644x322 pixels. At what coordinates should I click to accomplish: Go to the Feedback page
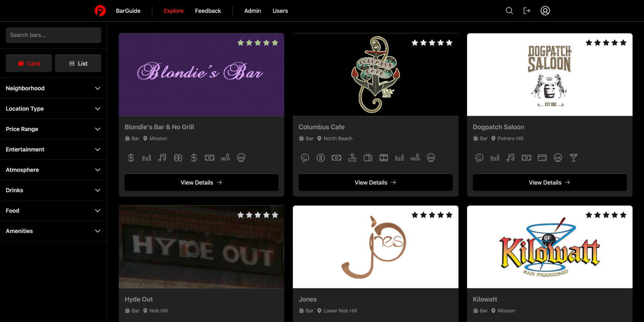tap(208, 11)
